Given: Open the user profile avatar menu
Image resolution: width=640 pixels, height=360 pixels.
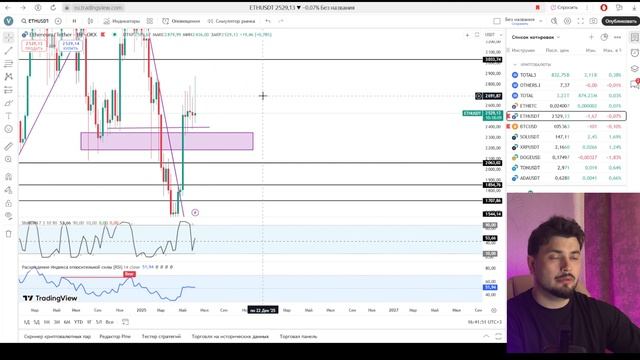Looking at the screenshot, I should coord(9,21).
